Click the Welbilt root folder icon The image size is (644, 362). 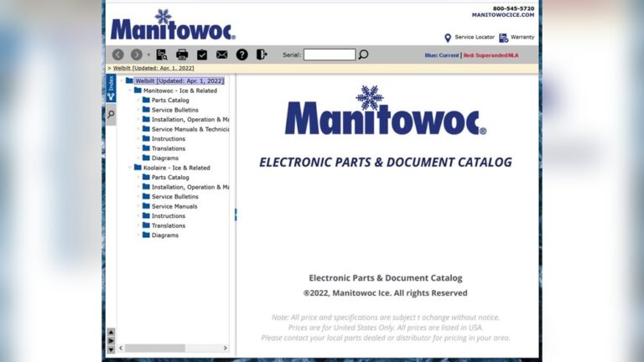(x=129, y=80)
